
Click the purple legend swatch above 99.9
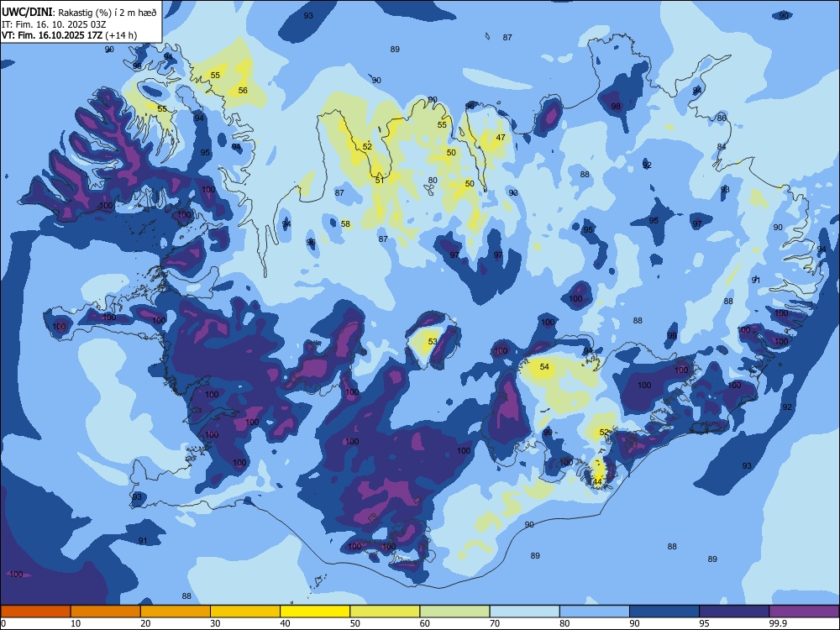pos(804,612)
